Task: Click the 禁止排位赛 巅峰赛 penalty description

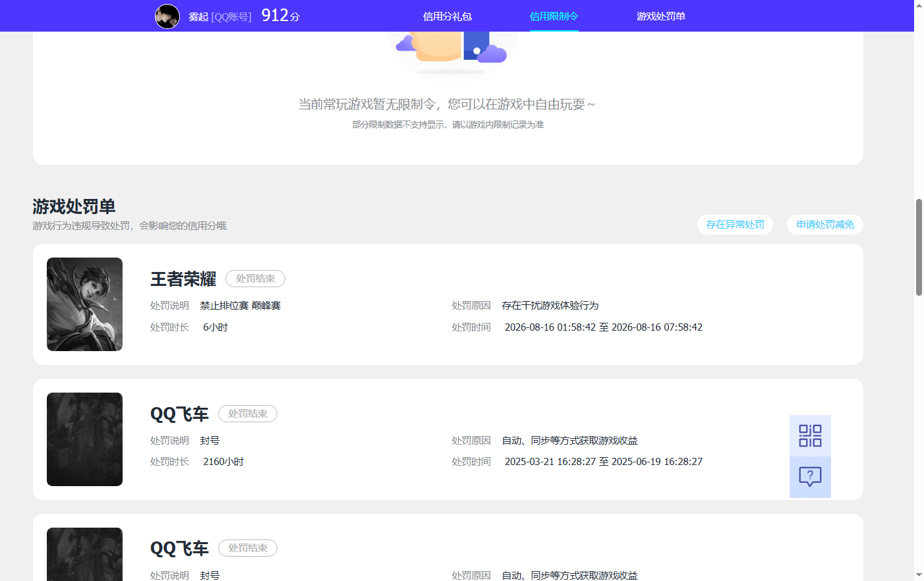Action: pos(241,306)
